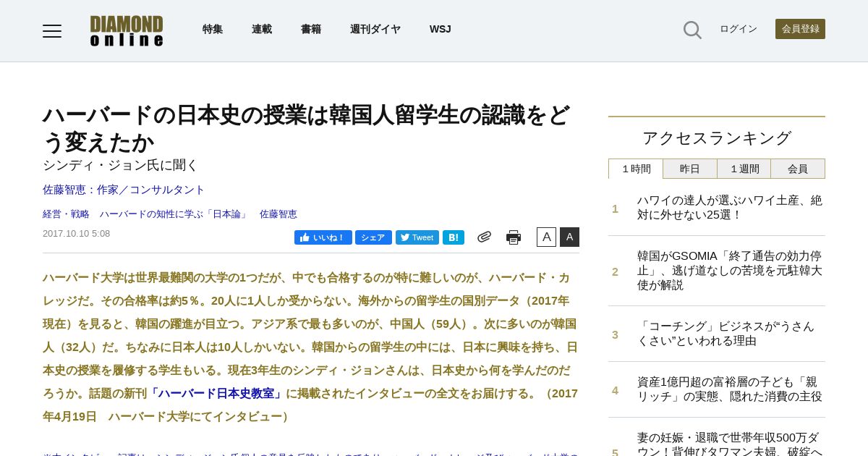Open the 「ハーバード日本史教室」 book link

coord(216,394)
